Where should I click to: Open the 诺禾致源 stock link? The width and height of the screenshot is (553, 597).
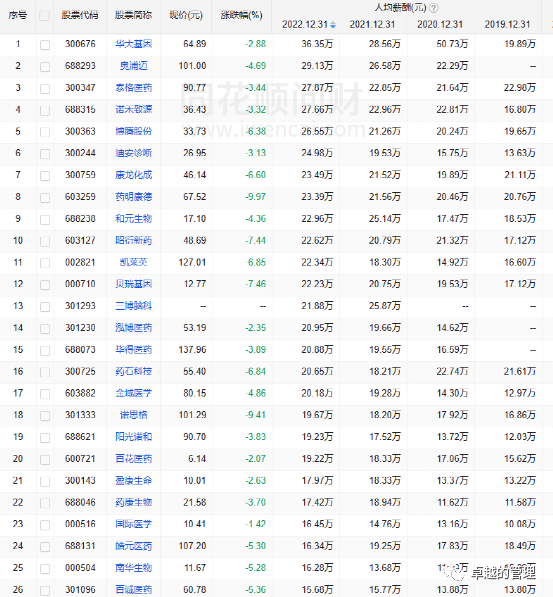[x=134, y=110]
